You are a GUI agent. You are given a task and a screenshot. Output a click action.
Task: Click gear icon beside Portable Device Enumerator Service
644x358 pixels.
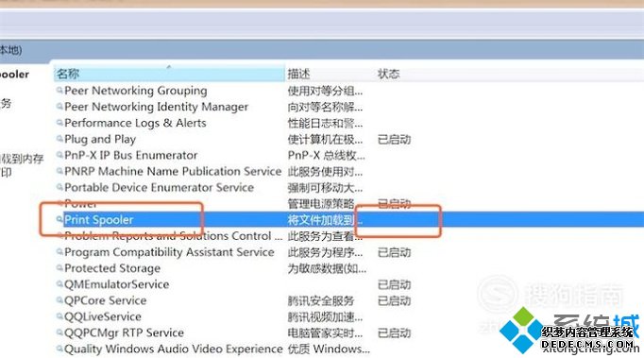pyautogui.click(x=59, y=187)
